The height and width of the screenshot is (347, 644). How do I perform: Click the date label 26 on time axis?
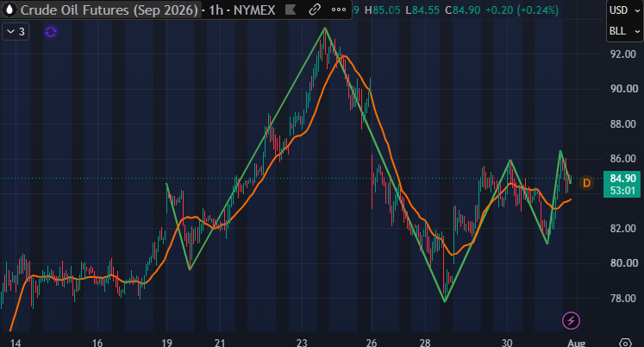coord(372,343)
